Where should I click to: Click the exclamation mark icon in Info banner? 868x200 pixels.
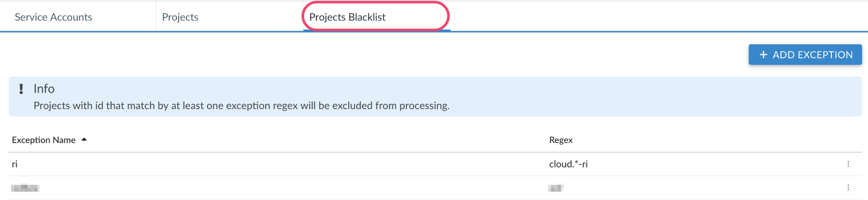[x=21, y=89]
